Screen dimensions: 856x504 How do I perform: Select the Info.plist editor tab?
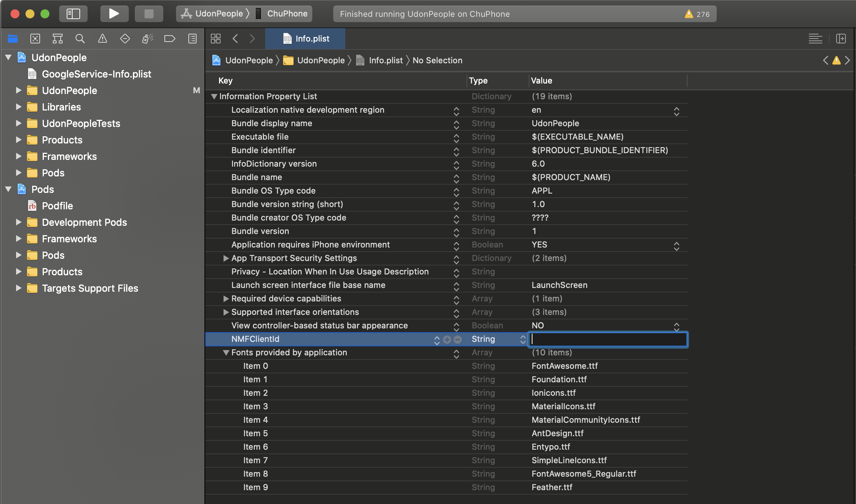click(305, 39)
